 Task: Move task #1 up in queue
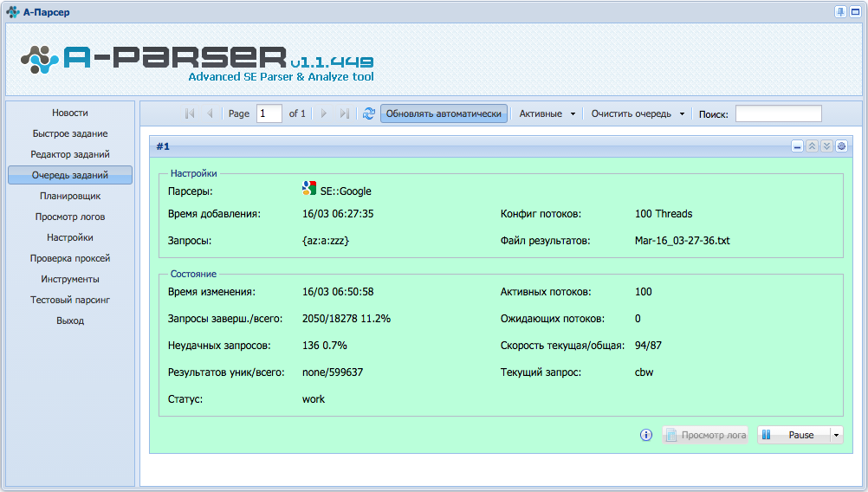812,146
